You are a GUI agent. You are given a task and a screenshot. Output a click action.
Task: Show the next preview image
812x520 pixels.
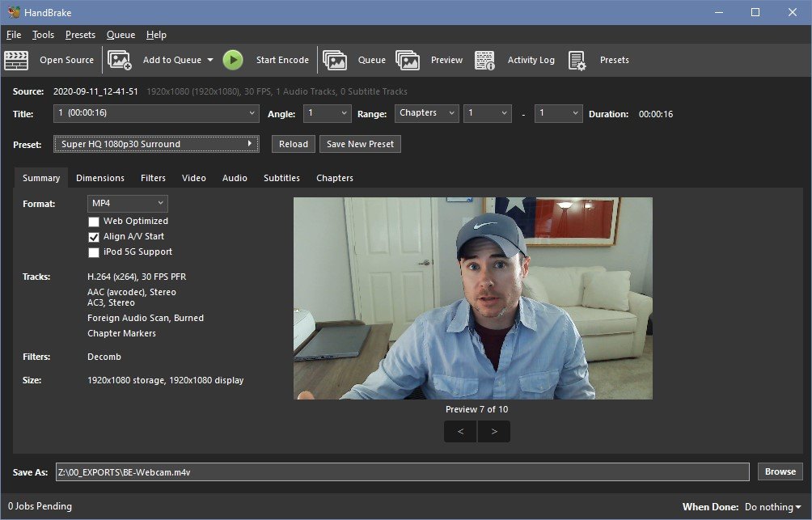[x=493, y=432]
